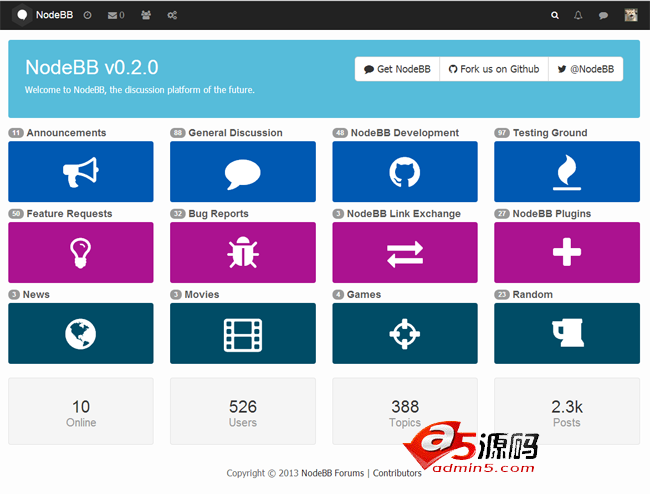Image resolution: width=650 pixels, height=494 pixels.
Task: Open Games crosshair tile
Action: coord(405,333)
